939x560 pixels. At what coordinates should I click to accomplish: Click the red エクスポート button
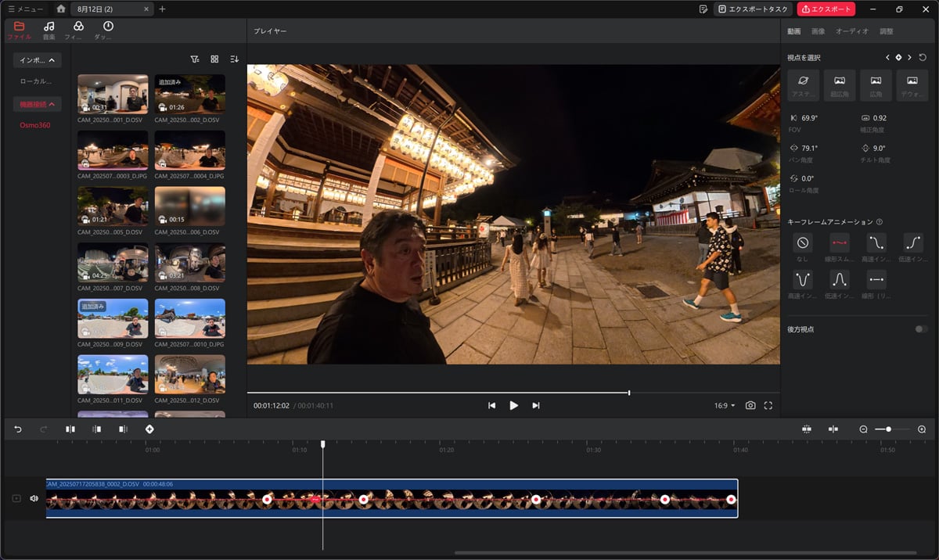point(826,9)
